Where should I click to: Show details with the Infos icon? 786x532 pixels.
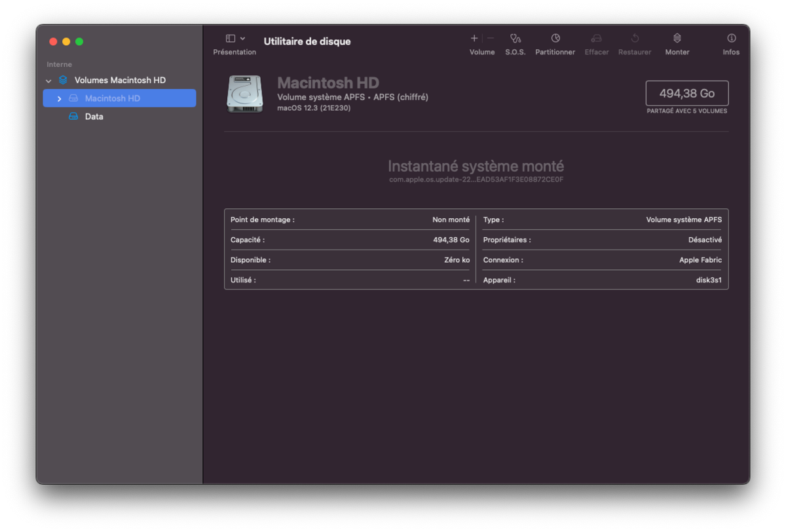[732, 39]
